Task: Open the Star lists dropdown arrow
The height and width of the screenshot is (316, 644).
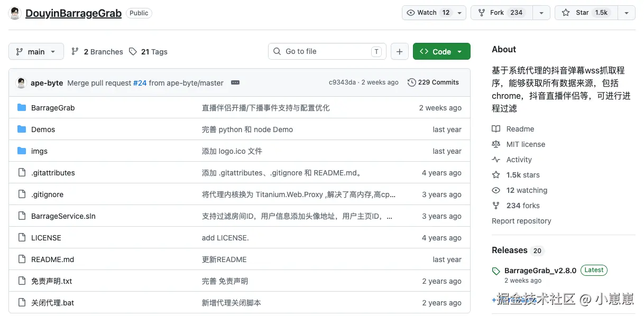Action: tap(627, 13)
